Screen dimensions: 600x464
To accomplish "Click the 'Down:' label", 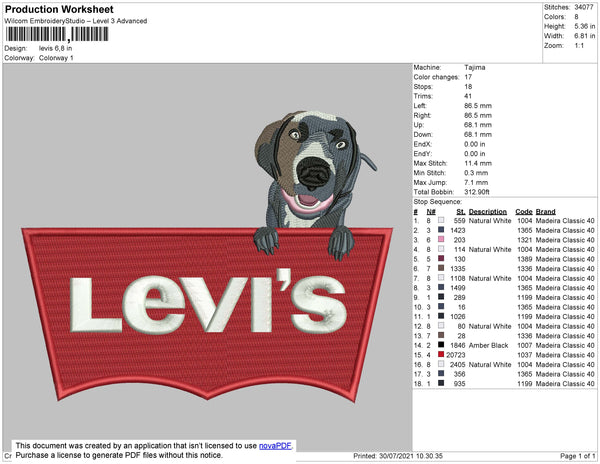I will coord(423,135).
